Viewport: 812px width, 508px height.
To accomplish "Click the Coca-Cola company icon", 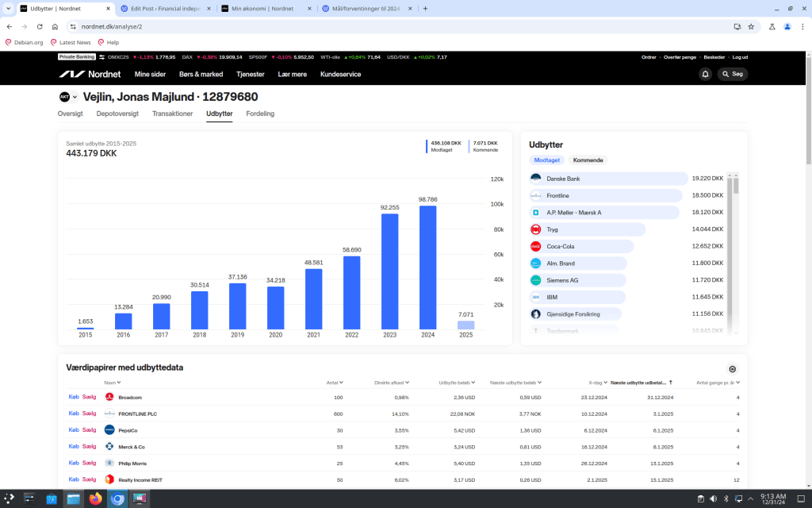I will [535, 246].
